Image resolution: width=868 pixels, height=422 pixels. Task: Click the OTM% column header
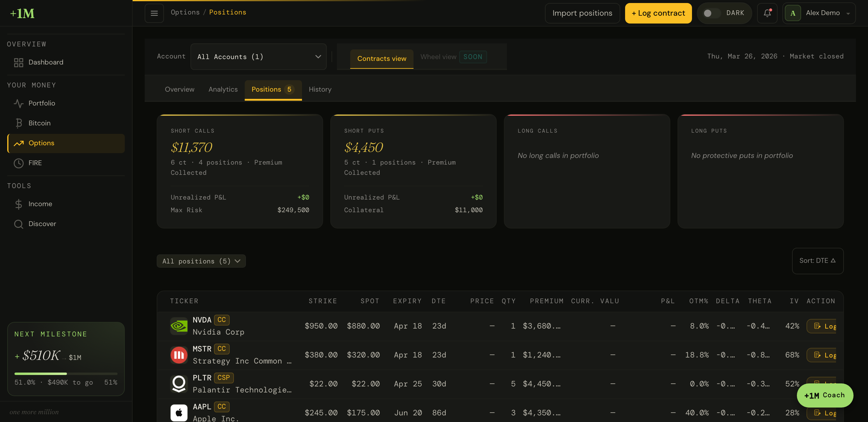click(699, 301)
